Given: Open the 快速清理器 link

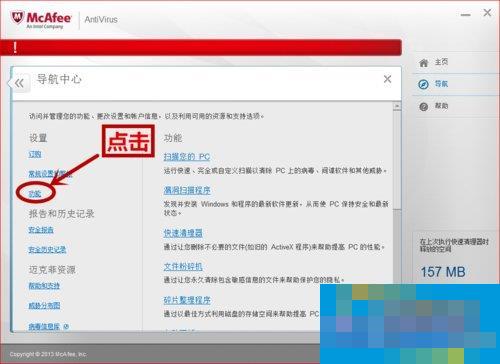Looking at the screenshot, I should (x=183, y=233).
